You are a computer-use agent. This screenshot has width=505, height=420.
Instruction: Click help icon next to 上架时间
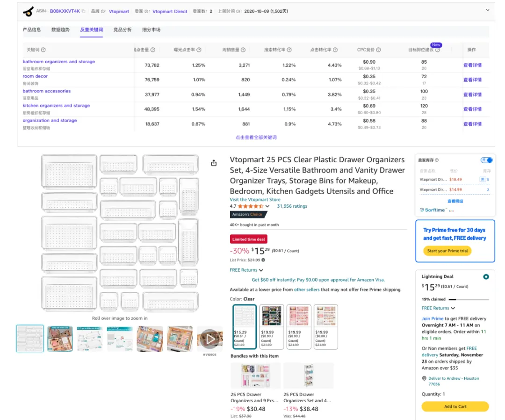coord(238,11)
